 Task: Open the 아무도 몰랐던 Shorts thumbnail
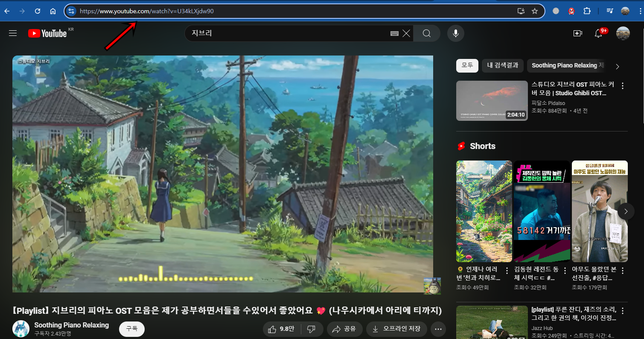click(x=600, y=211)
